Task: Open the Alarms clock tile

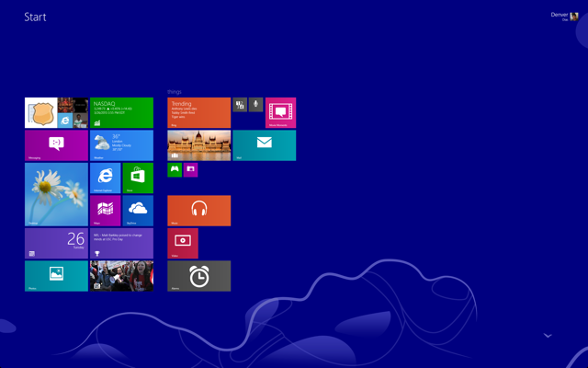Action: (199, 276)
